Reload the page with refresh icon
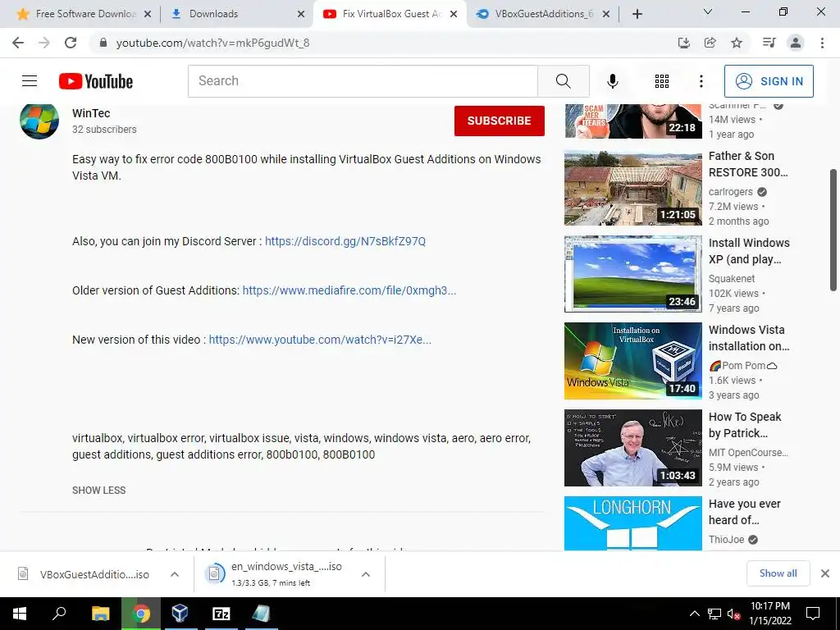840x630 pixels. click(71, 43)
